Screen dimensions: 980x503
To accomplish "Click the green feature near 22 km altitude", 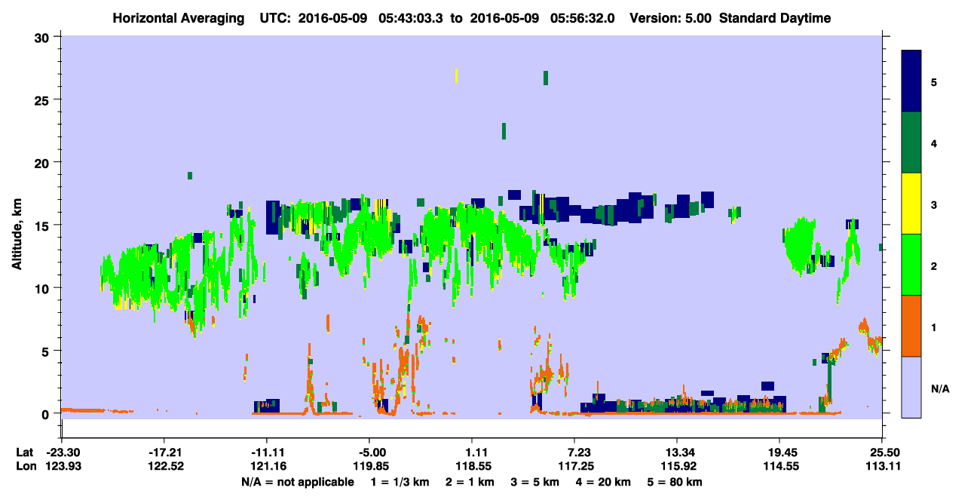I will click(504, 131).
